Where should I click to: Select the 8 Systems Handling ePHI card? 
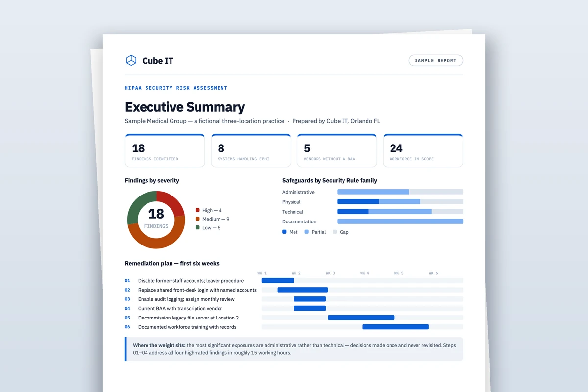pyautogui.click(x=251, y=150)
